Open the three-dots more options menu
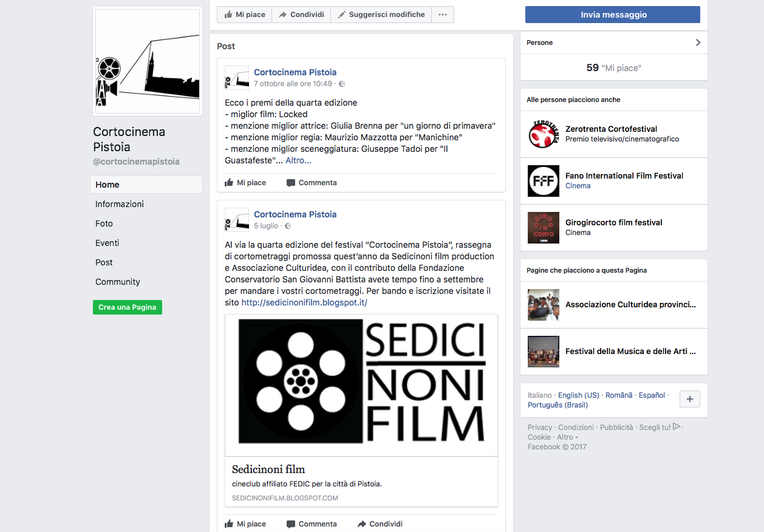The image size is (764, 532). (443, 15)
